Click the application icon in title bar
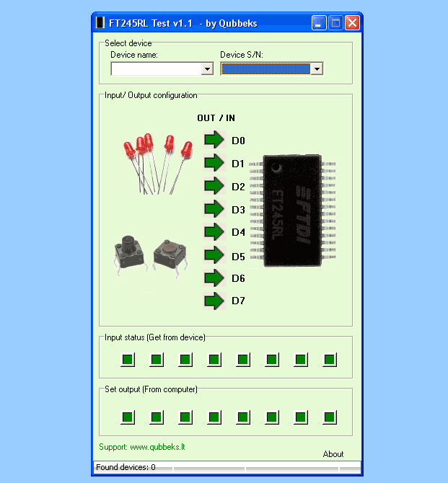Screen dimensions: 448x483 [x=100, y=23]
